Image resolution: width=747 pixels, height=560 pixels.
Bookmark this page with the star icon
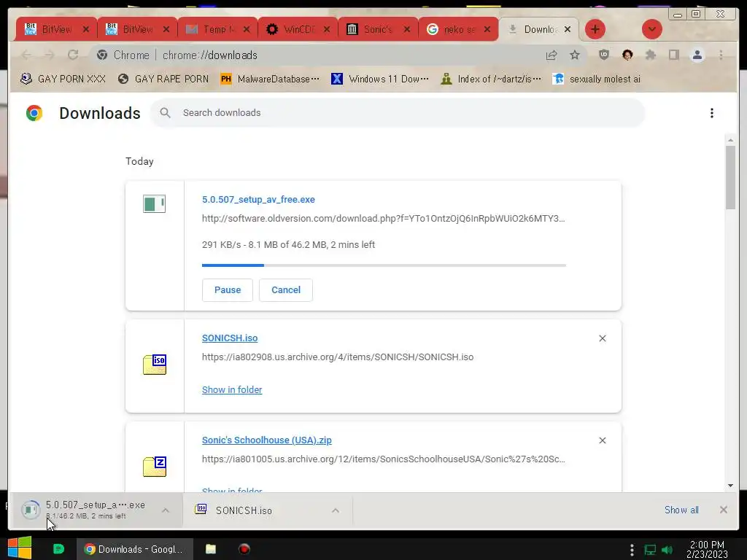pos(575,55)
